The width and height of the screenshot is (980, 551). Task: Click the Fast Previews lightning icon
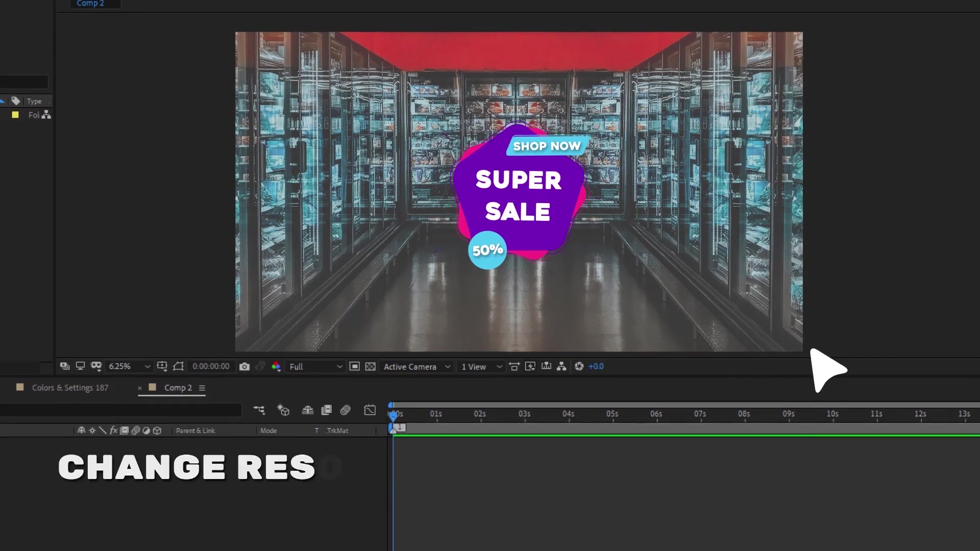(530, 366)
